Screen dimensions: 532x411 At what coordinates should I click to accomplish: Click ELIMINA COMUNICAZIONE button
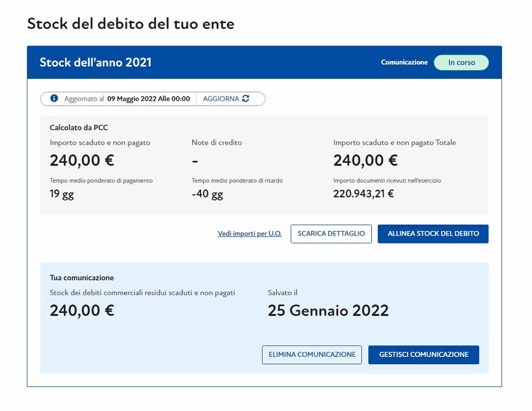click(x=312, y=355)
